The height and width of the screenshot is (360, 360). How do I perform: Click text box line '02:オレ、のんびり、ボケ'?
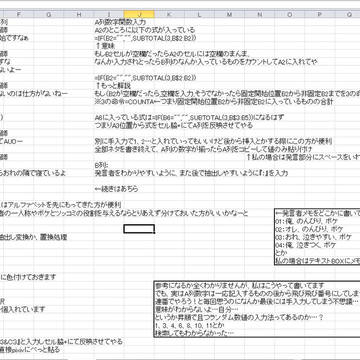coord(310,229)
